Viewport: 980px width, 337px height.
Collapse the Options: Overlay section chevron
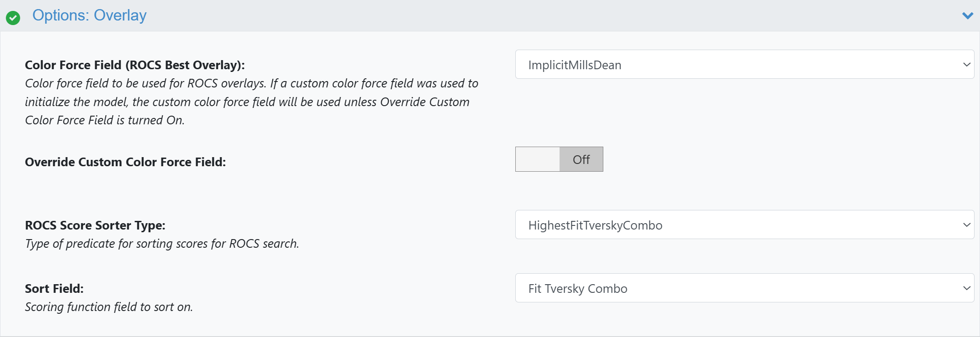pos(967,15)
